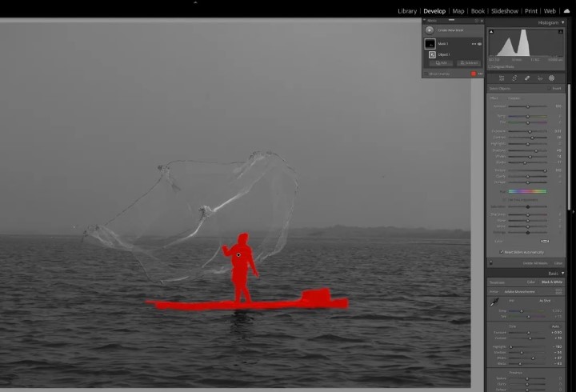576x392 pixels.
Task: Click the mask Shadows slider
Action: 527,150
